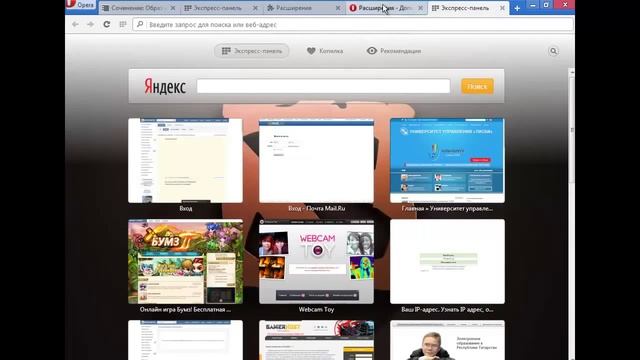Close the active Экспресс-панель tab
The width and height of the screenshot is (640, 360).
pyautogui.click(x=502, y=8)
